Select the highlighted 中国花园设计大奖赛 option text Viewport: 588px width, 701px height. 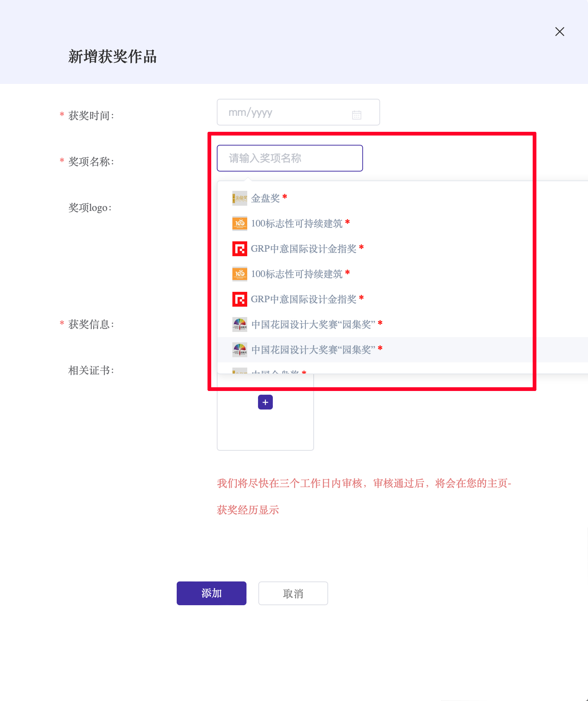(x=313, y=350)
